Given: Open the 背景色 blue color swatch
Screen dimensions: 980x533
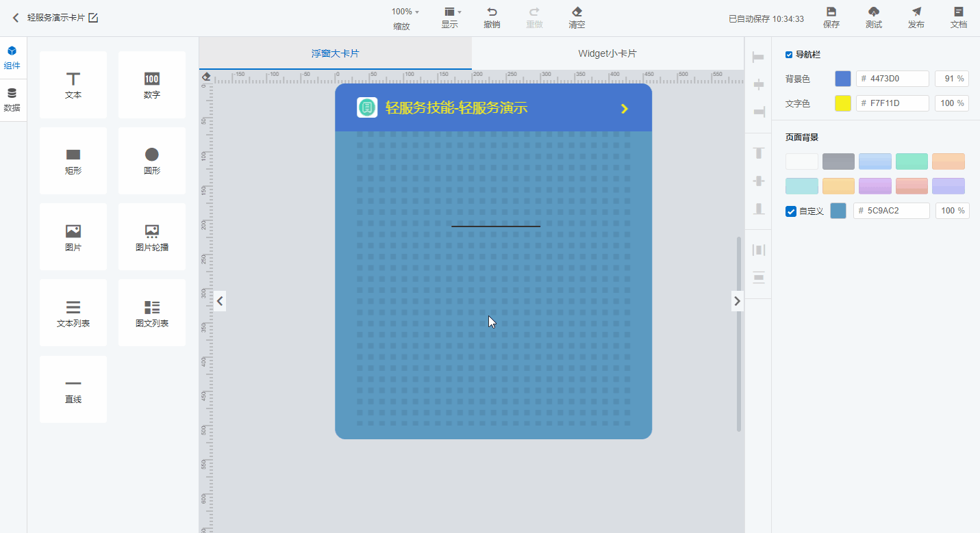Looking at the screenshot, I should [843, 79].
